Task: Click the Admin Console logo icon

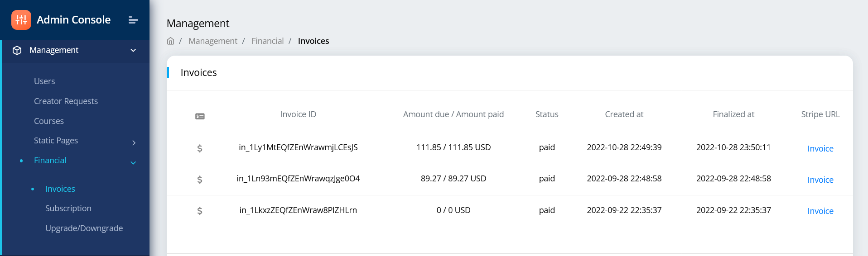Action: click(21, 20)
